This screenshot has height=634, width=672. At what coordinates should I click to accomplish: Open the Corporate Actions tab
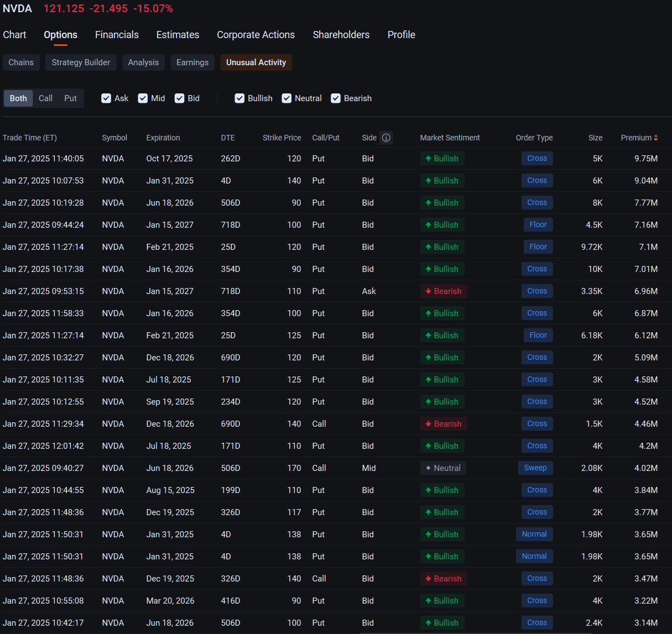pyautogui.click(x=256, y=35)
